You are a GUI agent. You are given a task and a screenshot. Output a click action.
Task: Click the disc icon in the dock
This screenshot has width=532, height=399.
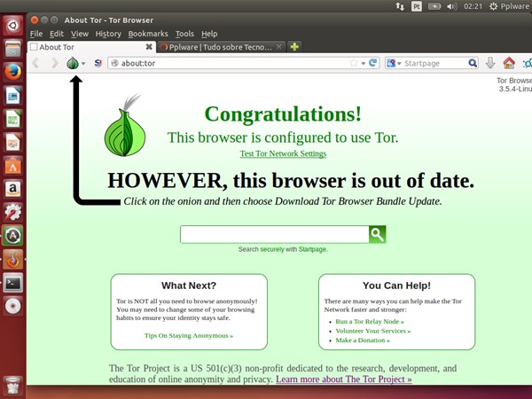coord(13,306)
